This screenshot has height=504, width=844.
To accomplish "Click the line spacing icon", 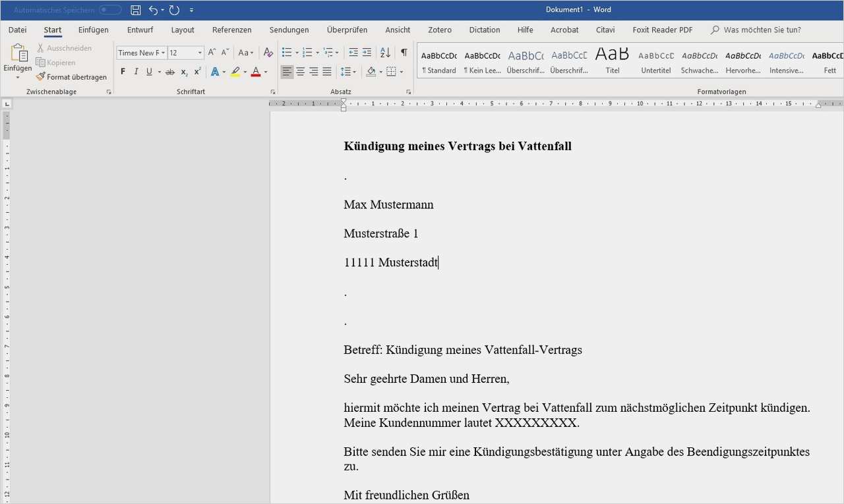I will 346,72.
